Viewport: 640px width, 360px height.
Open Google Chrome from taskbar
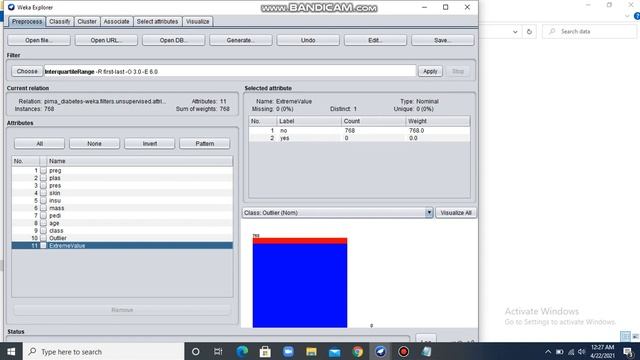358,351
